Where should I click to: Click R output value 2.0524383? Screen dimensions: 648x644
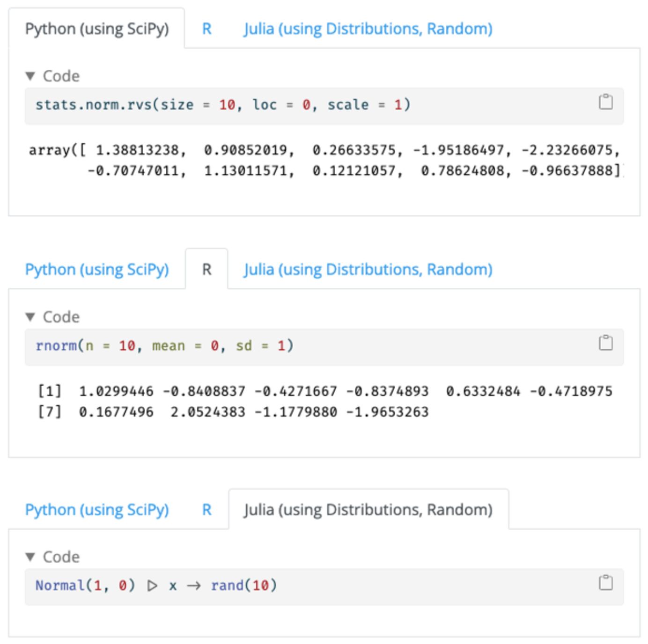click(x=207, y=412)
